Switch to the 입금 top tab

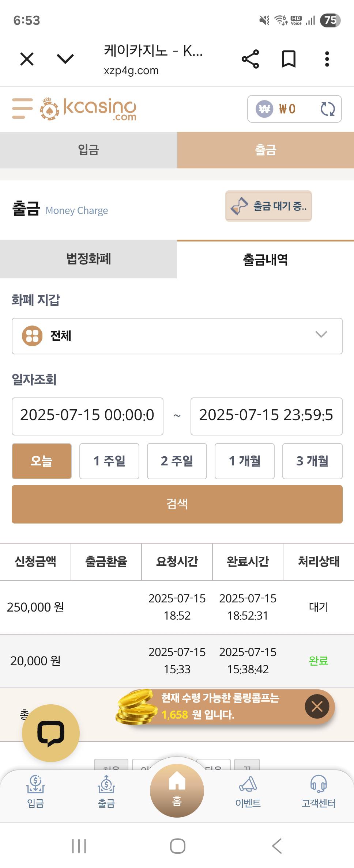coord(88,150)
